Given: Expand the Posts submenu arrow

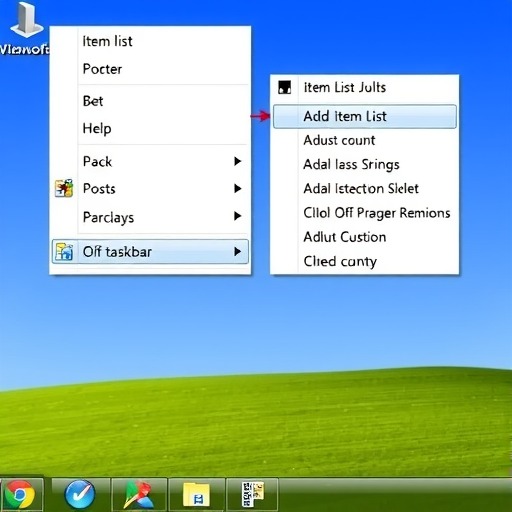Looking at the screenshot, I should click(237, 189).
